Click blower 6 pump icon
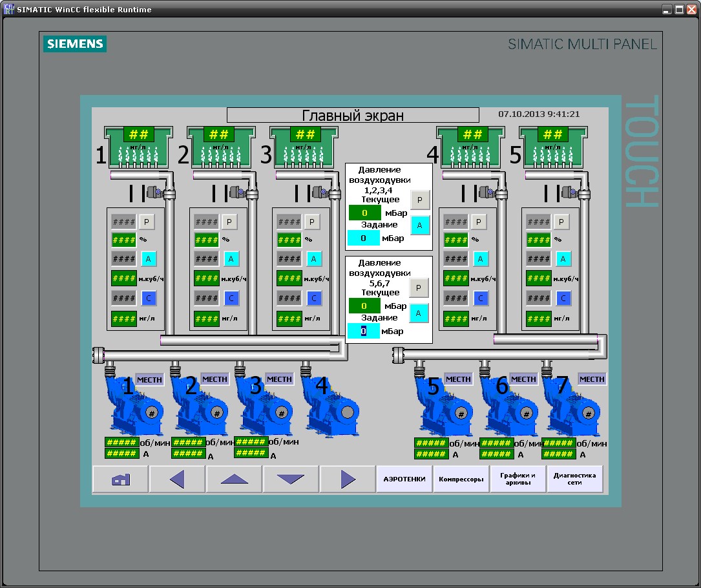 point(508,407)
